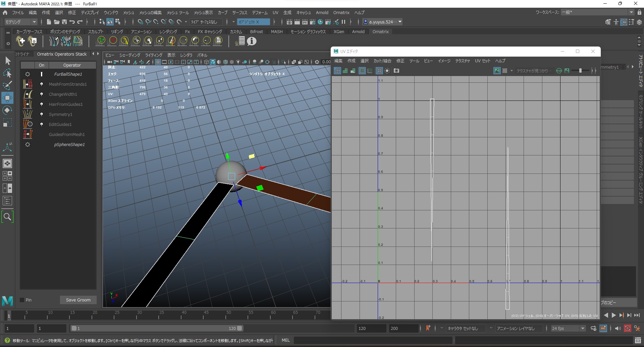Select the arrow Select tool in the toolbox
The height and width of the screenshot is (347, 644).
click(8, 61)
